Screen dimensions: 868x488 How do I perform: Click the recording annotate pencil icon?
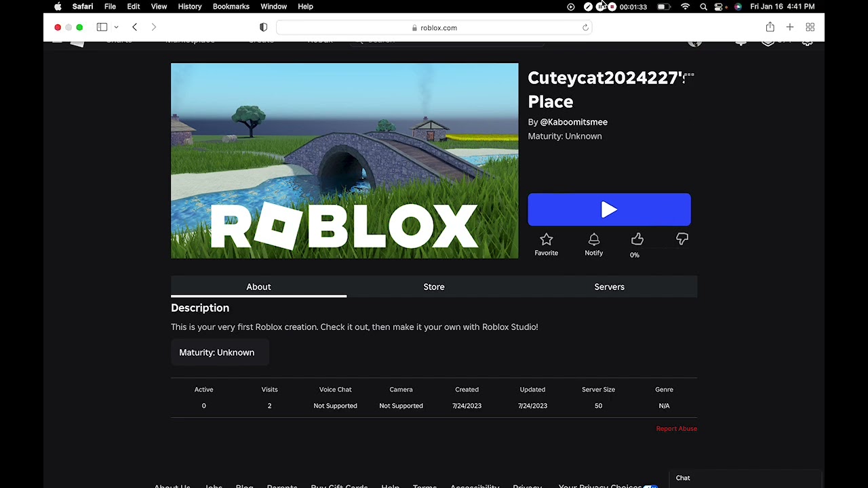point(588,7)
